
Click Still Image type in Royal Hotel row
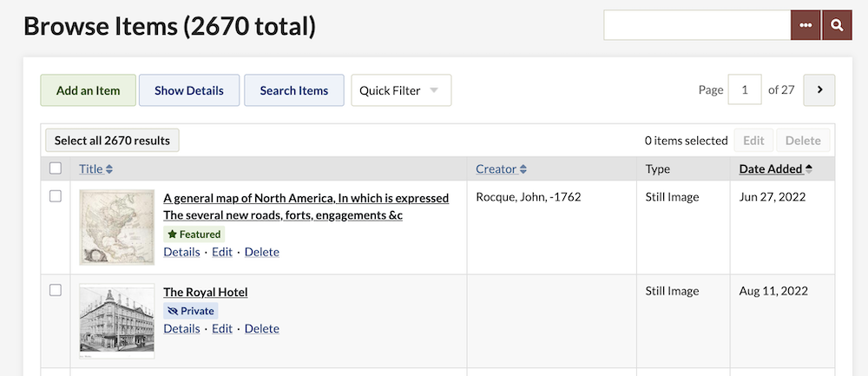tap(672, 291)
